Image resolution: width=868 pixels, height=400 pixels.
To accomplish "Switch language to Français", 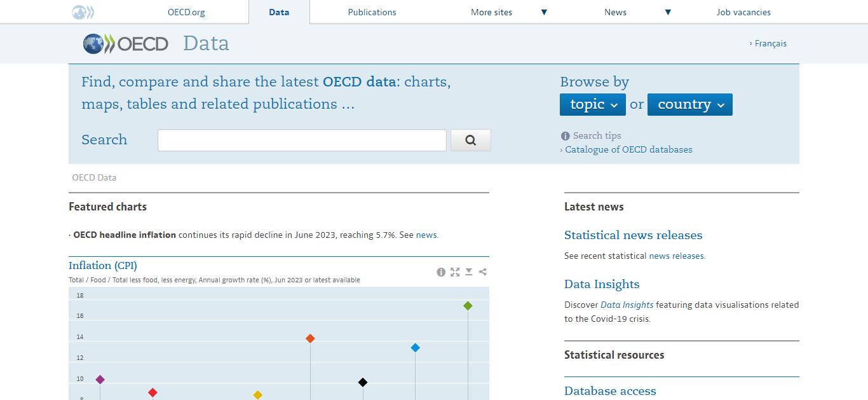I will 770,44.
